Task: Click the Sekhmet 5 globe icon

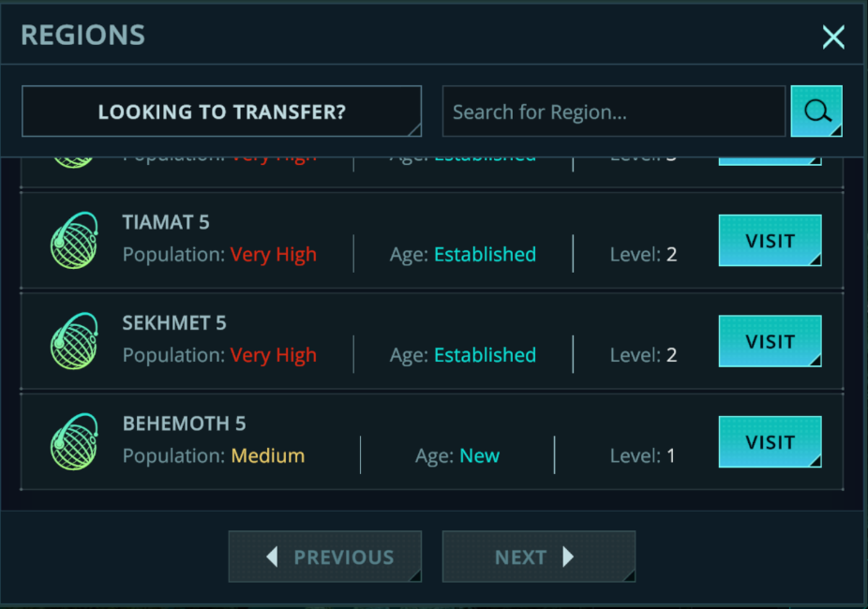Action: (x=74, y=342)
